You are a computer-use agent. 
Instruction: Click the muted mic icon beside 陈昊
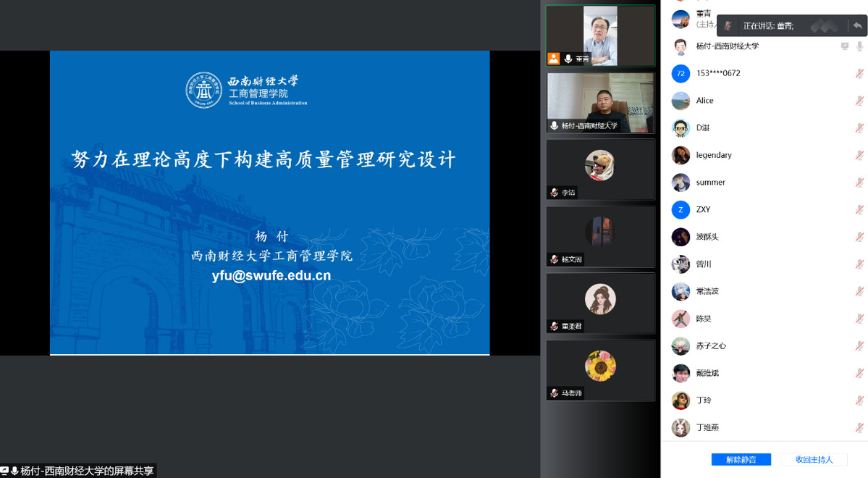(x=859, y=319)
